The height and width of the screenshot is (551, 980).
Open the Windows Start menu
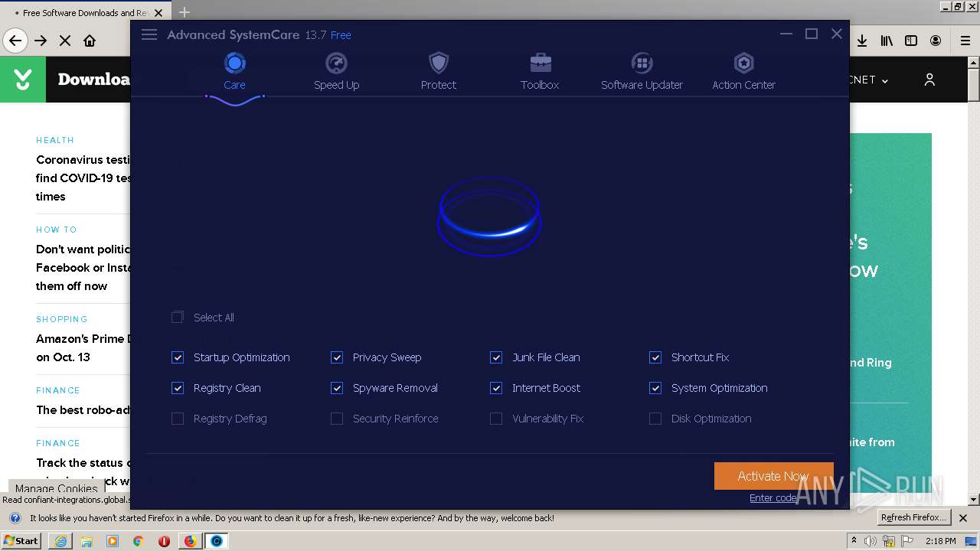point(21,540)
